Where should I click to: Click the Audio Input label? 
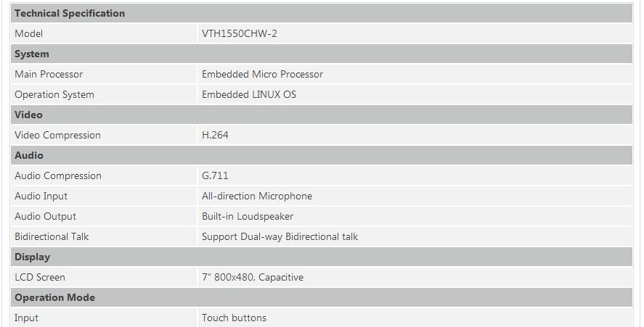point(41,196)
